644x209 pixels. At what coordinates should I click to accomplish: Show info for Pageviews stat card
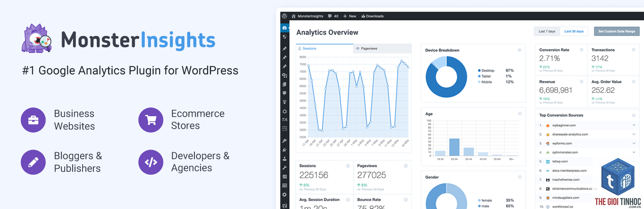pyautogui.click(x=406, y=166)
